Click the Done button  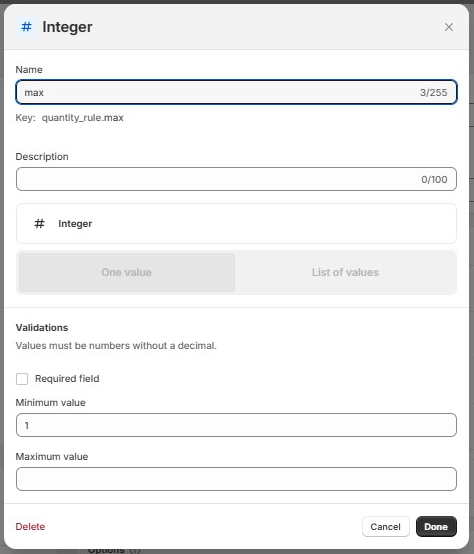(436, 526)
